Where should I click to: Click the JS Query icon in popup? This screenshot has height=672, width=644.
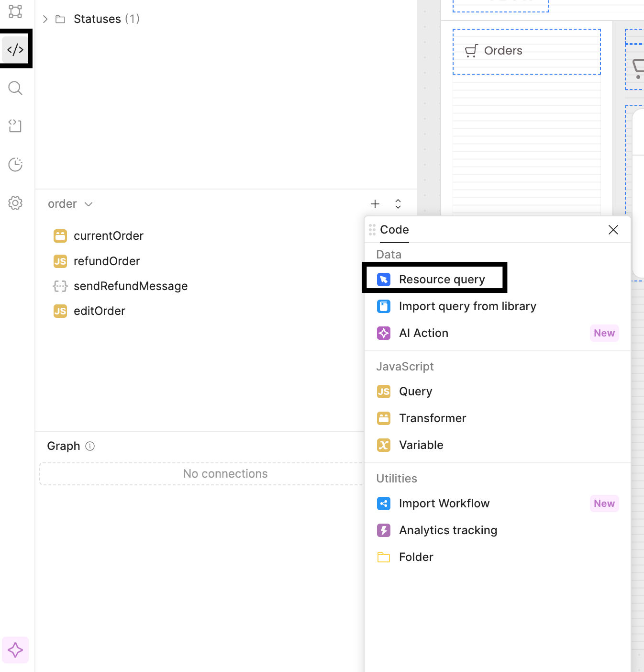tap(384, 392)
